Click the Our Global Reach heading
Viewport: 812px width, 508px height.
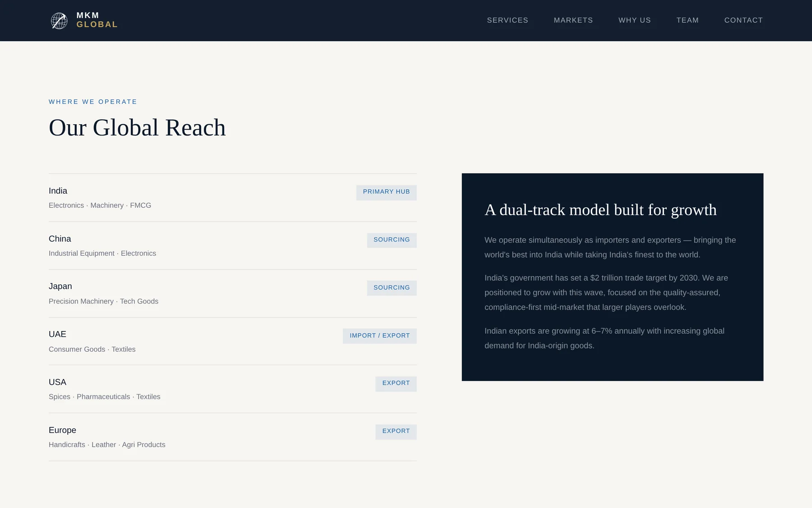pyautogui.click(x=137, y=127)
